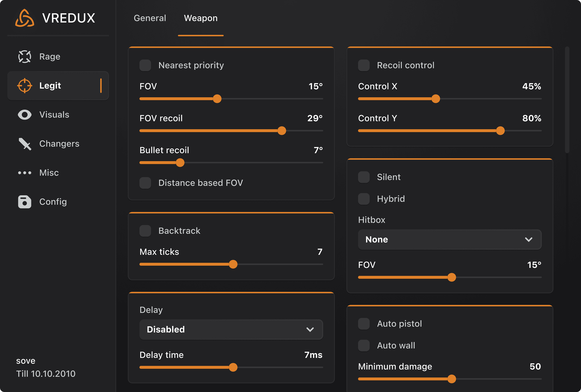Select the Weapon tab

point(200,18)
